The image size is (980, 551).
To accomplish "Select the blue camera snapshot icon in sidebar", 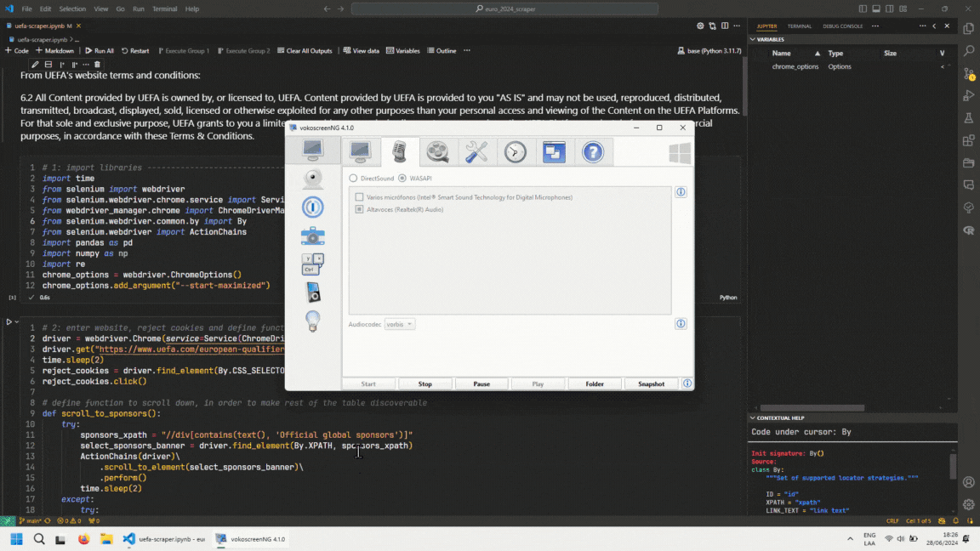I will tap(312, 236).
